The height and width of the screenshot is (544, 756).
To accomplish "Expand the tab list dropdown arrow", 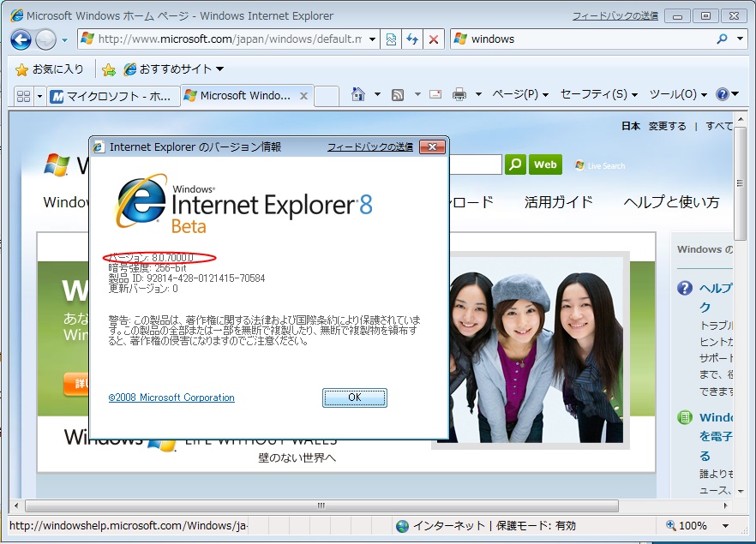I will pos(39,96).
